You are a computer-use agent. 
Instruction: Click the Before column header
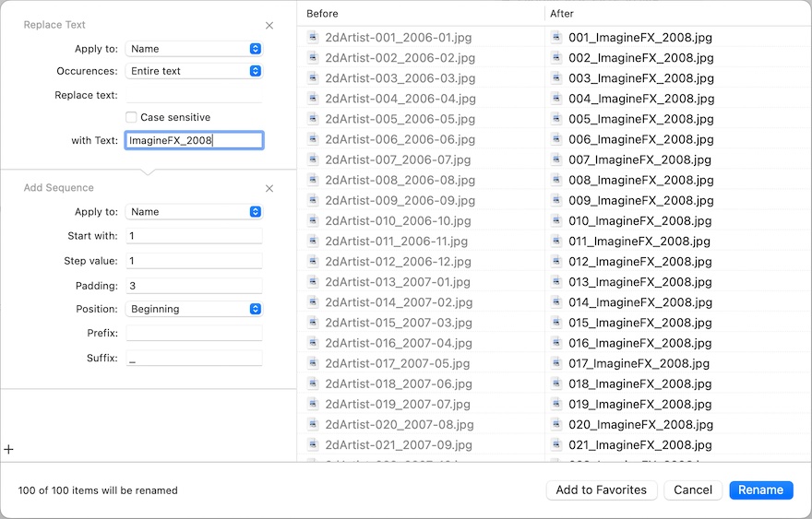322,14
